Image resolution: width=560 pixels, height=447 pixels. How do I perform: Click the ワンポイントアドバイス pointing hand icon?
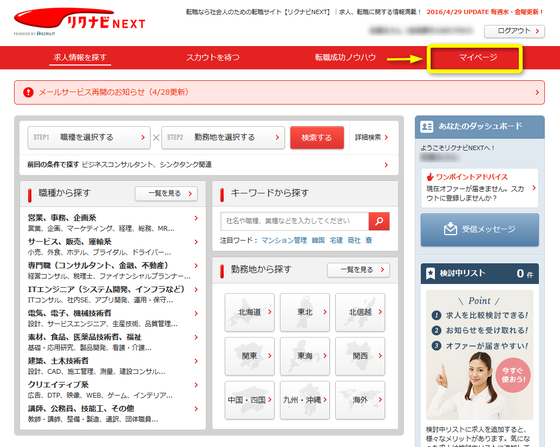point(430,177)
